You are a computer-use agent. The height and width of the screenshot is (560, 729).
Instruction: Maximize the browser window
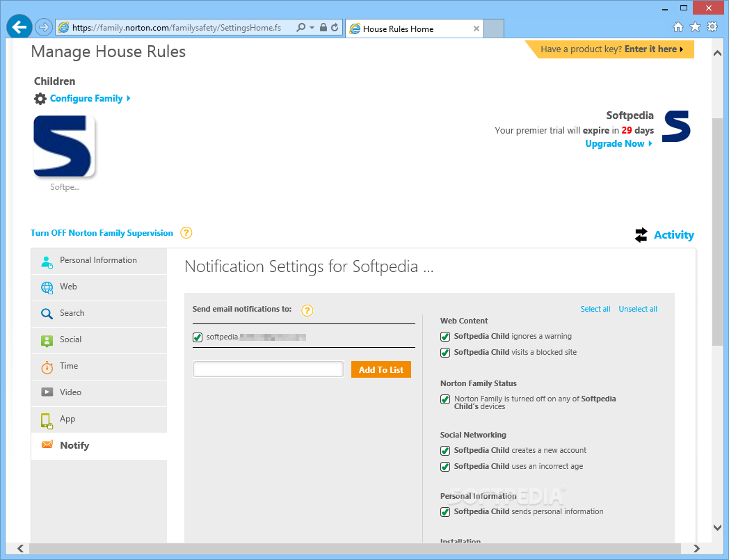[683, 8]
